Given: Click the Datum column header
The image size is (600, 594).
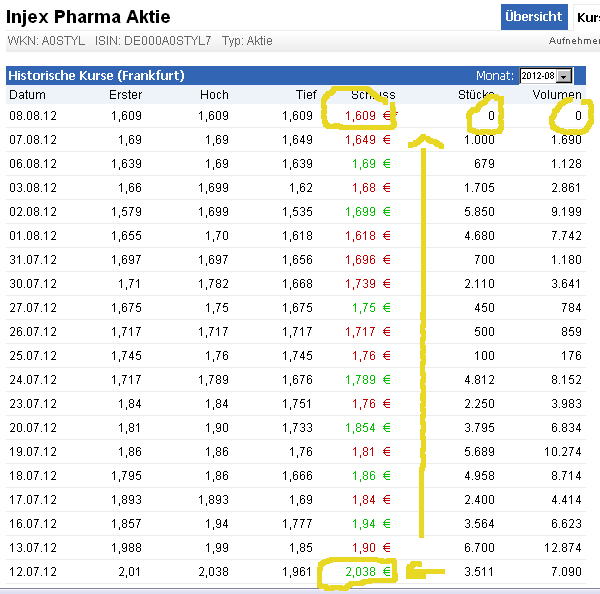Looking at the screenshot, I should (x=27, y=95).
